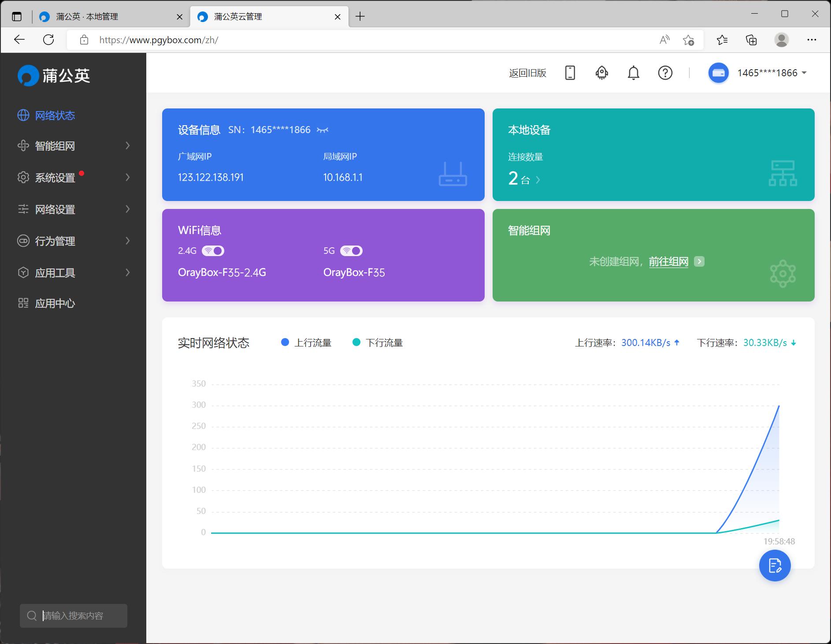Click the 前往组网 link in the green card
This screenshot has height=644, width=831.
tap(669, 261)
